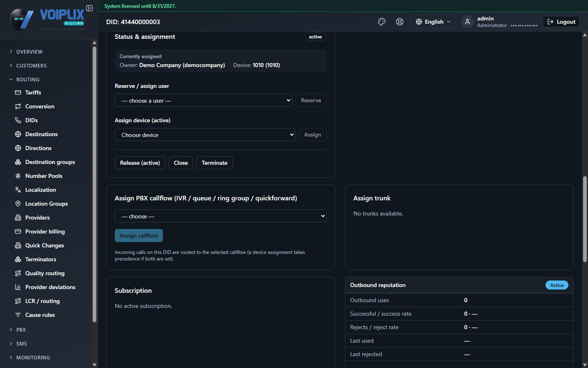Open the Choose device dropdown
The image size is (588, 368).
coord(205,135)
